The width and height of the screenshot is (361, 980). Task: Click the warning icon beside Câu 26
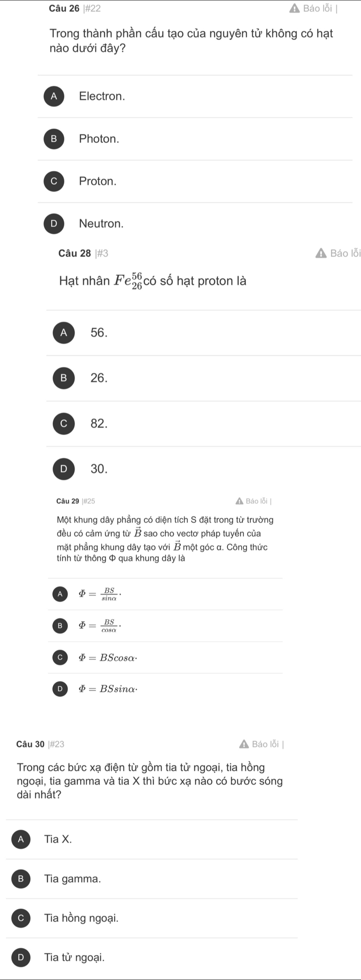[294, 9]
